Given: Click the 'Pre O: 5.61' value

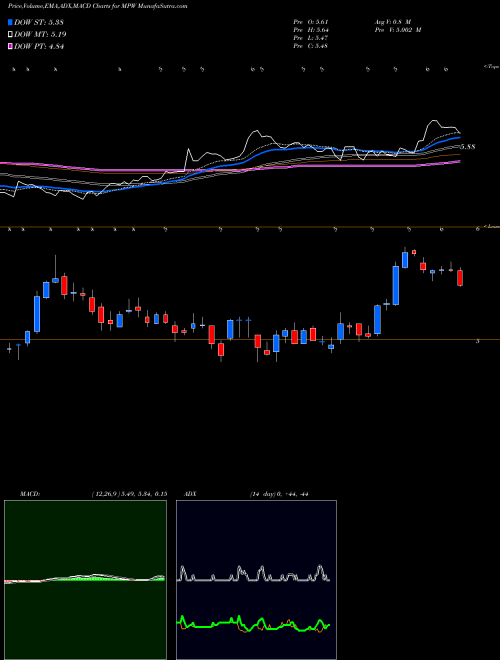Looking at the screenshot, I should 311,22.
